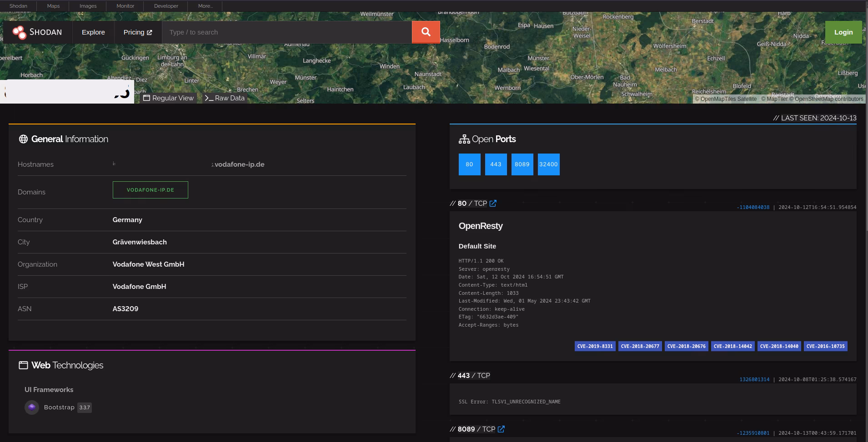
Task: Select the city value Grävenwiesbach
Action: [140, 242]
